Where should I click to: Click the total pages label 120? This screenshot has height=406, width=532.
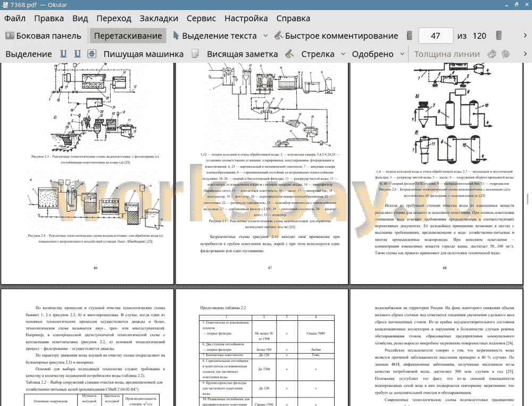(x=479, y=36)
